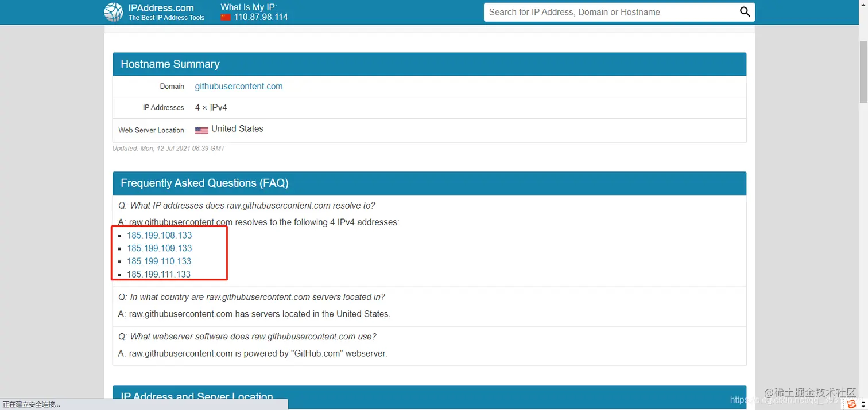
Task: Click the Frequently Asked Questions header
Action: tap(429, 183)
